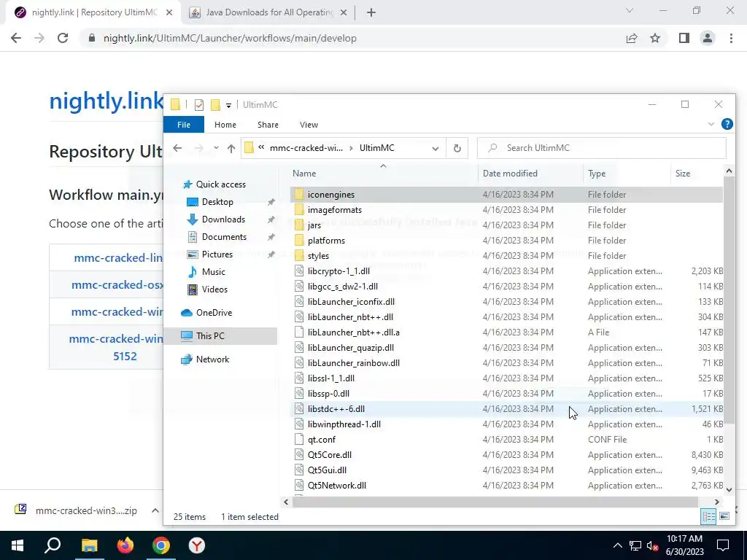Select the platforms folder

(506, 241)
